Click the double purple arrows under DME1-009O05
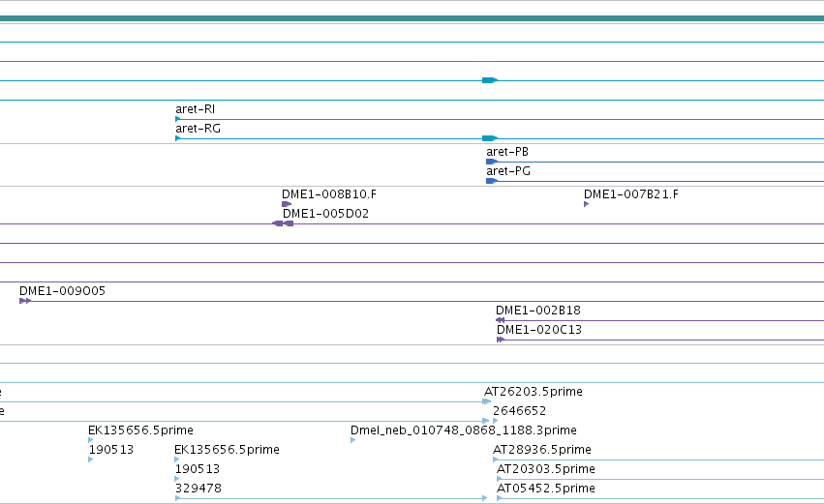The height and width of the screenshot is (504, 824). tap(25, 301)
